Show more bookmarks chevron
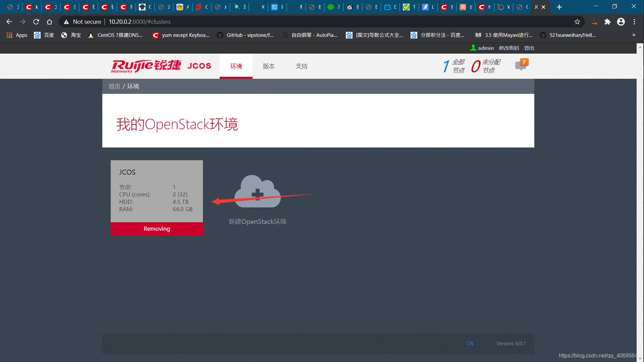Image resolution: width=644 pixels, height=362 pixels. click(634, 35)
